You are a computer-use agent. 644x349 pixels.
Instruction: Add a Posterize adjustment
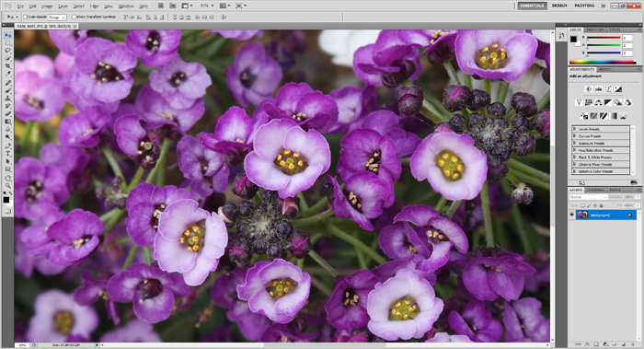click(593, 116)
